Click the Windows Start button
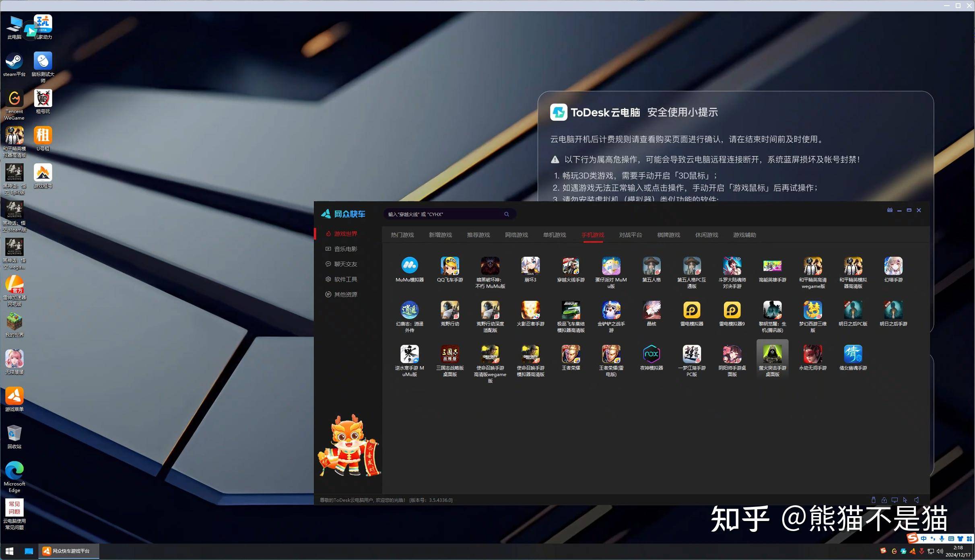The image size is (975, 560). (x=10, y=551)
